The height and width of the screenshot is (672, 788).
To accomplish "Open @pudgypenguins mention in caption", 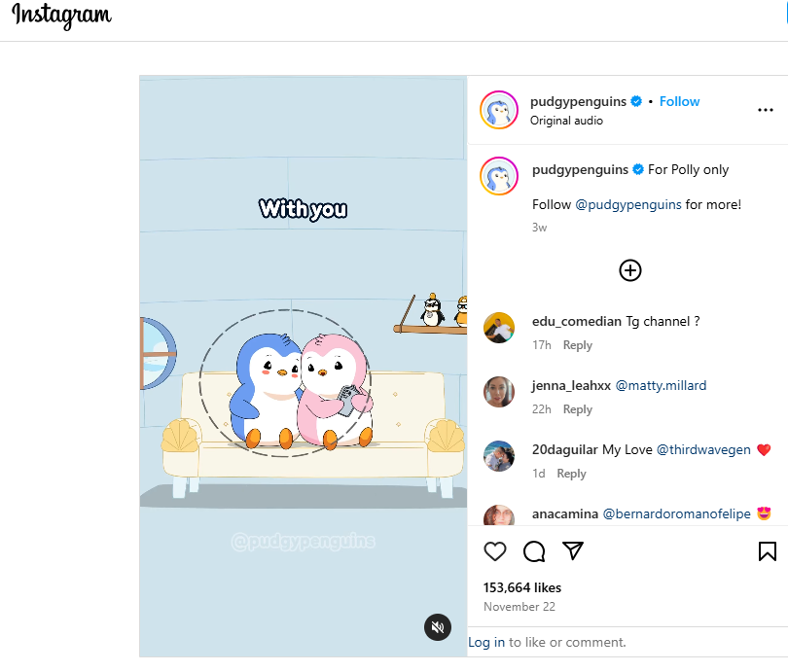I will (x=628, y=205).
